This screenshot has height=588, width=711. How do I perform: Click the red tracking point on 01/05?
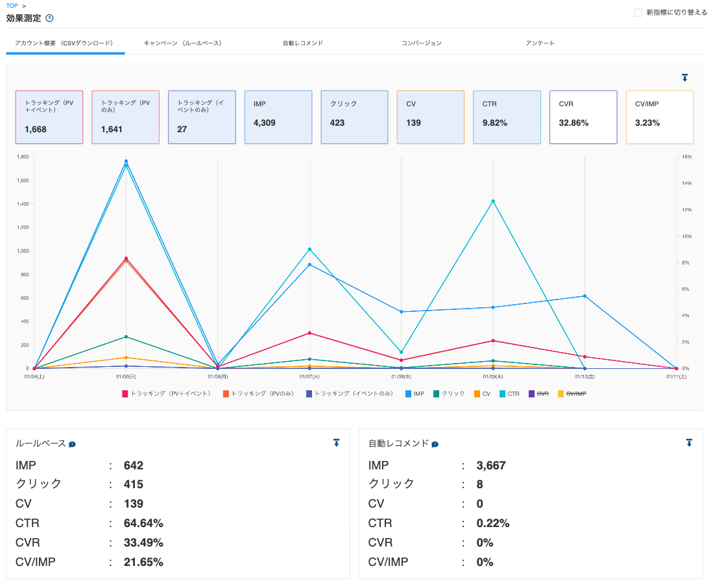[x=126, y=259]
